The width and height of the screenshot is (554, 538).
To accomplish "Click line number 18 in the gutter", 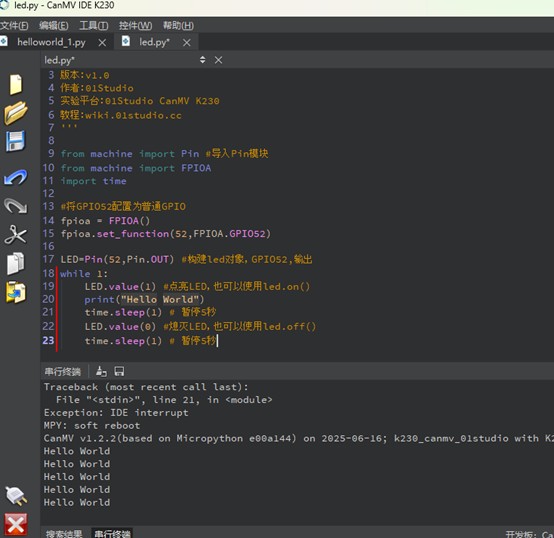I will (48, 273).
